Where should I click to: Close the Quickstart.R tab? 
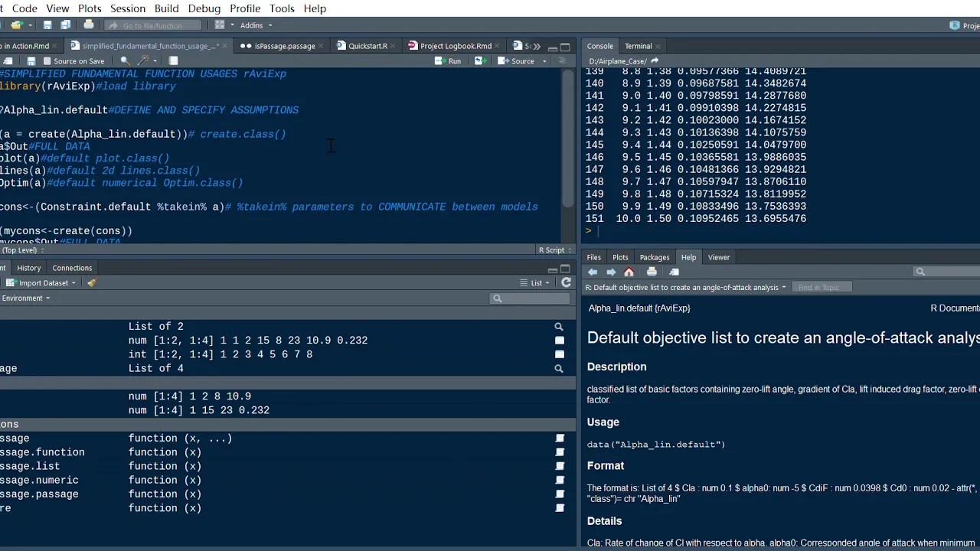[x=394, y=46]
